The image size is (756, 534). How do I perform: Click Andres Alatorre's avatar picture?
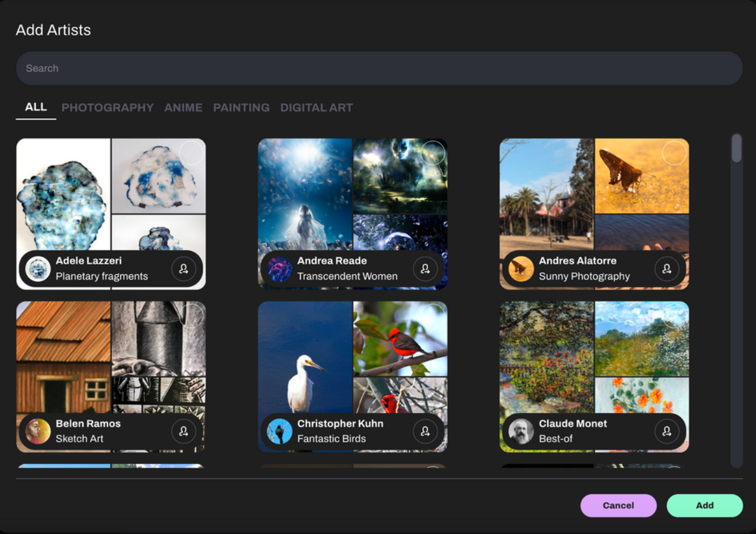click(x=521, y=269)
